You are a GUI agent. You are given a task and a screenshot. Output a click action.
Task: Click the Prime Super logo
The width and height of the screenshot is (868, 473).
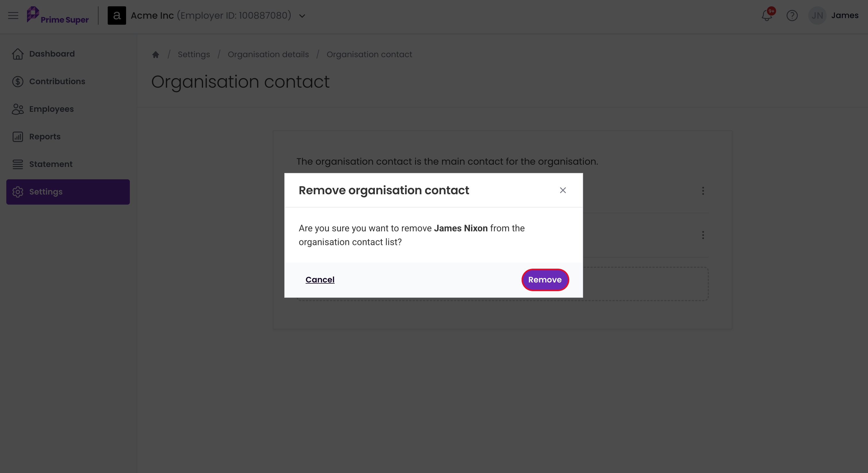[58, 16]
